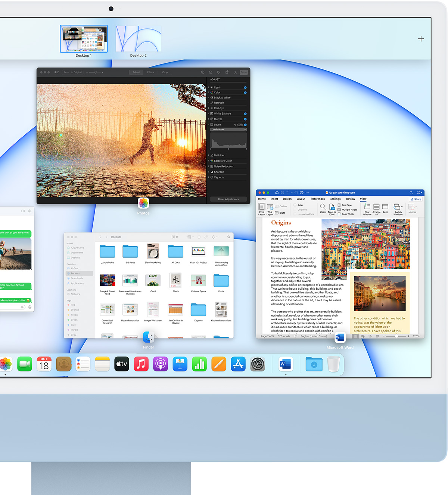Switch to the Filters tab in Photos

pos(150,72)
